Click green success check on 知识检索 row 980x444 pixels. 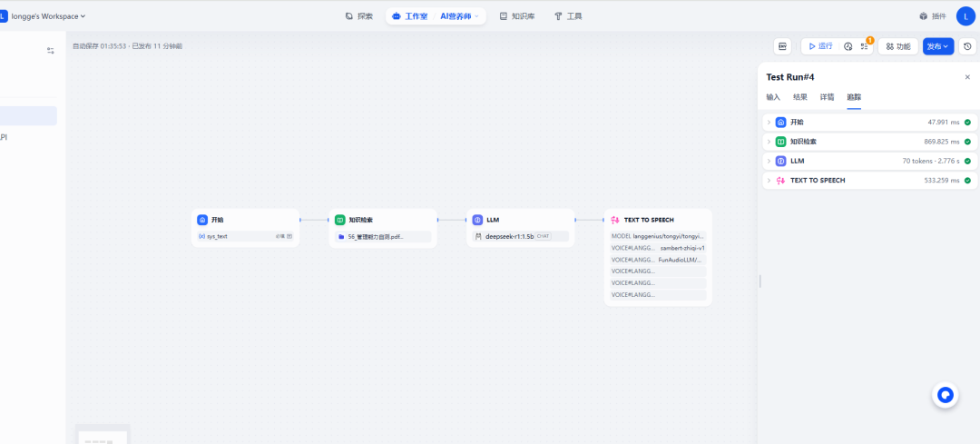967,142
